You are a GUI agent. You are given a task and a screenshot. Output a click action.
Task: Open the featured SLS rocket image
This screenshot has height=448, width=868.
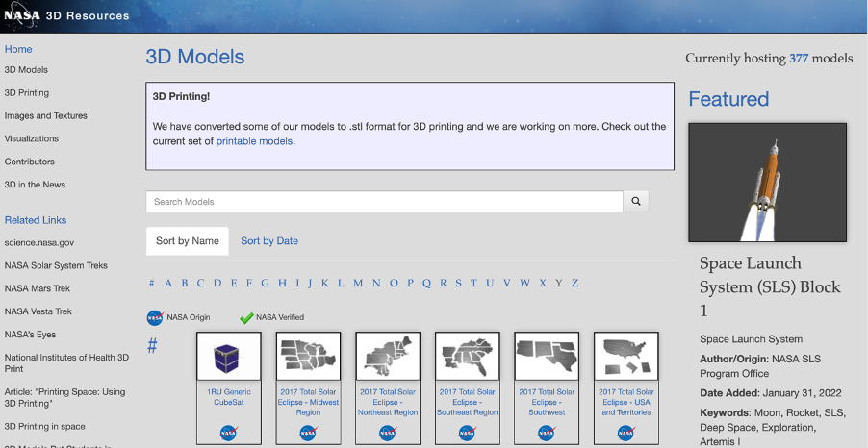click(767, 183)
